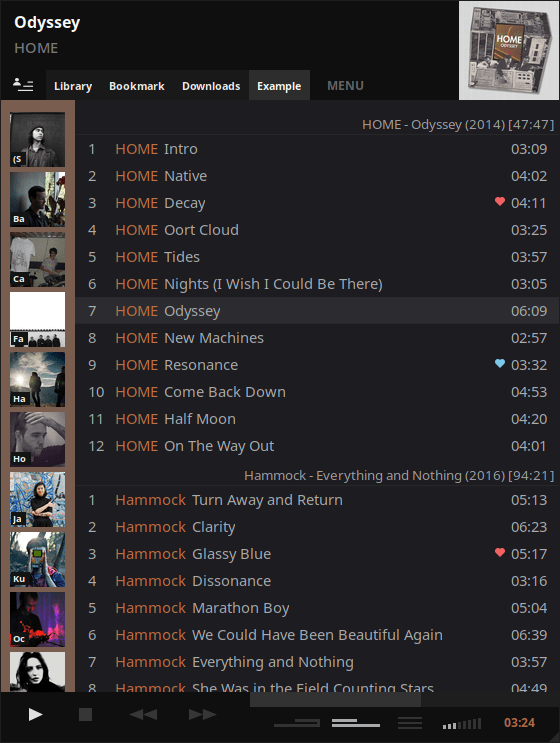Open the Library tab
The width and height of the screenshot is (560, 743).
point(73,86)
